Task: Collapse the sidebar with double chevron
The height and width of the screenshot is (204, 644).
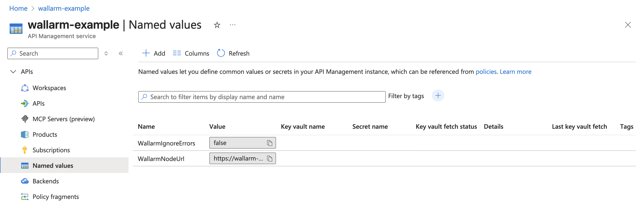Action: click(121, 53)
